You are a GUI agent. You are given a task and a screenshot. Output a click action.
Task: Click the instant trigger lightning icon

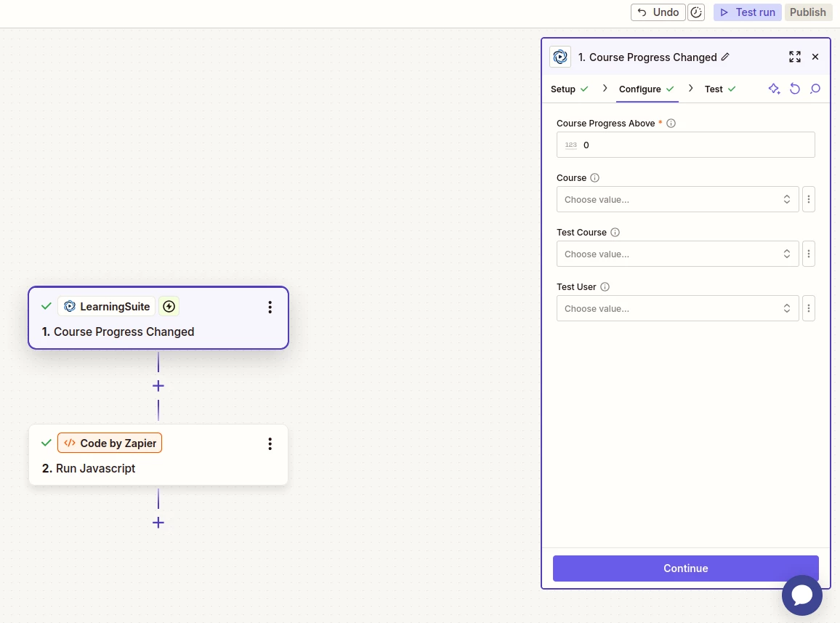pyautogui.click(x=169, y=307)
